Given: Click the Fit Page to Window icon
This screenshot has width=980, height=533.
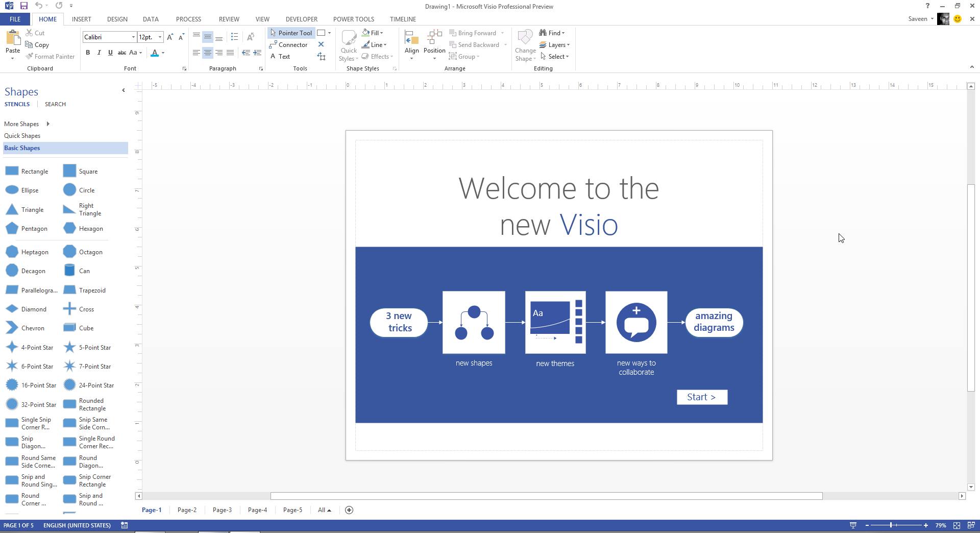Looking at the screenshot, I should [x=957, y=525].
